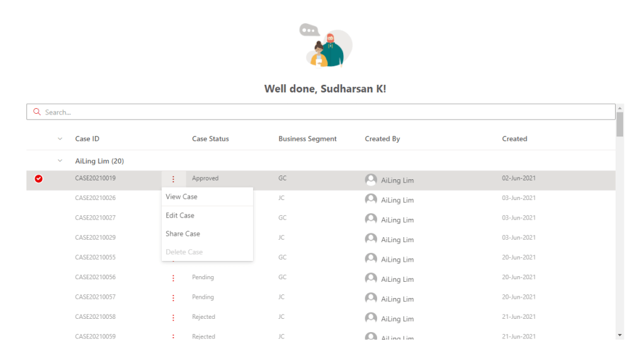Click into the Search input field
This screenshot has height=361, width=644.
pyautogui.click(x=315, y=112)
